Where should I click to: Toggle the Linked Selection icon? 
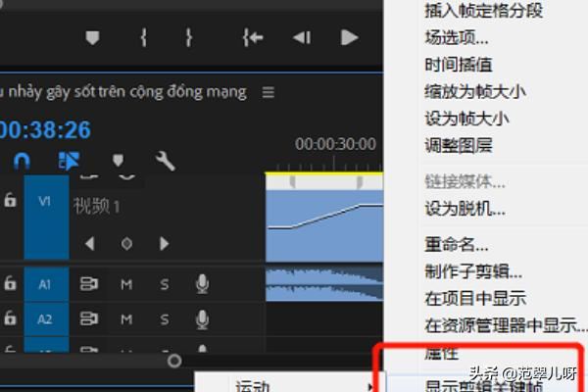69,160
